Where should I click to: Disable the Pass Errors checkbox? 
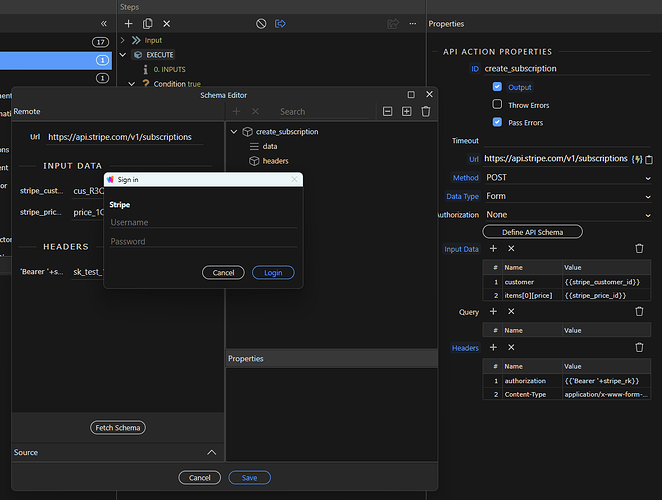tap(497, 122)
